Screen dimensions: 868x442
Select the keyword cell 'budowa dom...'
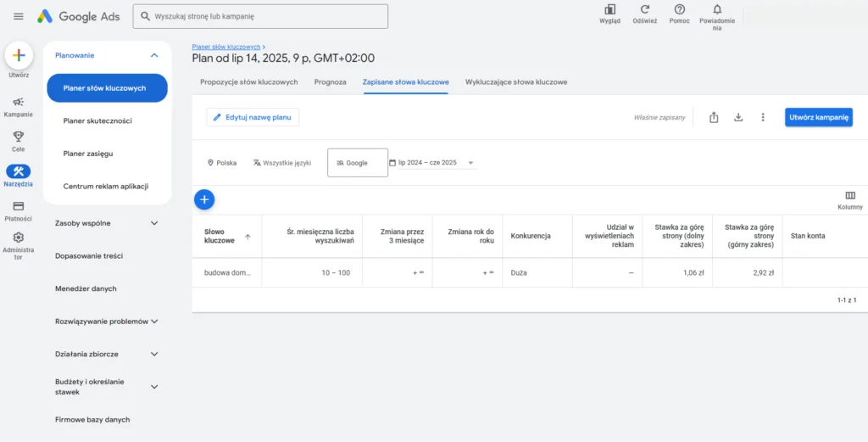click(x=227, y=272)
